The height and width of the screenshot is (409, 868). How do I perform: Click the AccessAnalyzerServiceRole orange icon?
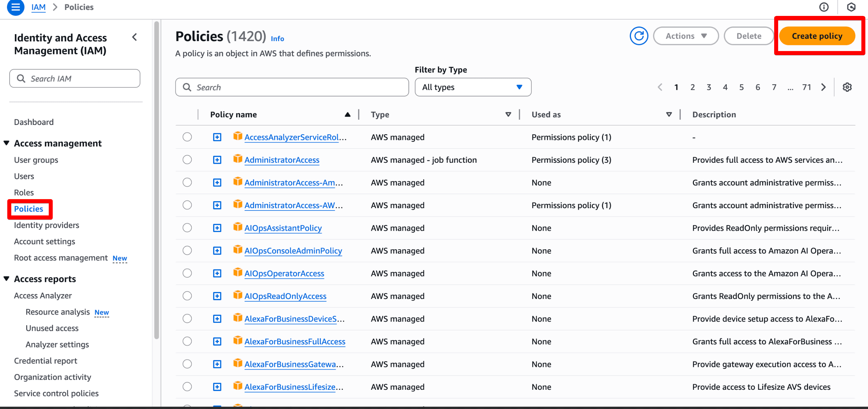pyautogui.click(x=237, y=136)
